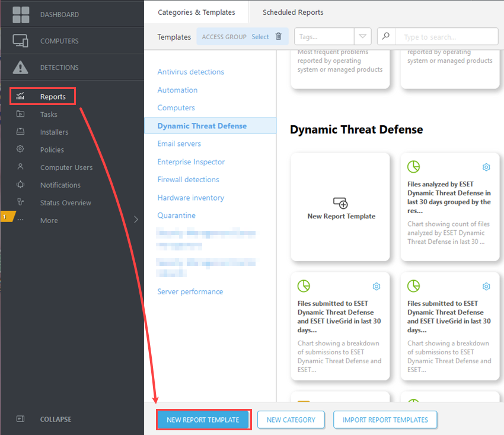
Task: Click the New Category button
Action: 291,420
